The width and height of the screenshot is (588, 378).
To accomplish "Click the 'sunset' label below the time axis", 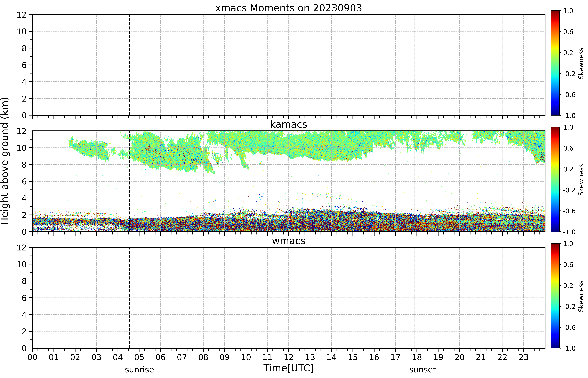I will point(423,370).
